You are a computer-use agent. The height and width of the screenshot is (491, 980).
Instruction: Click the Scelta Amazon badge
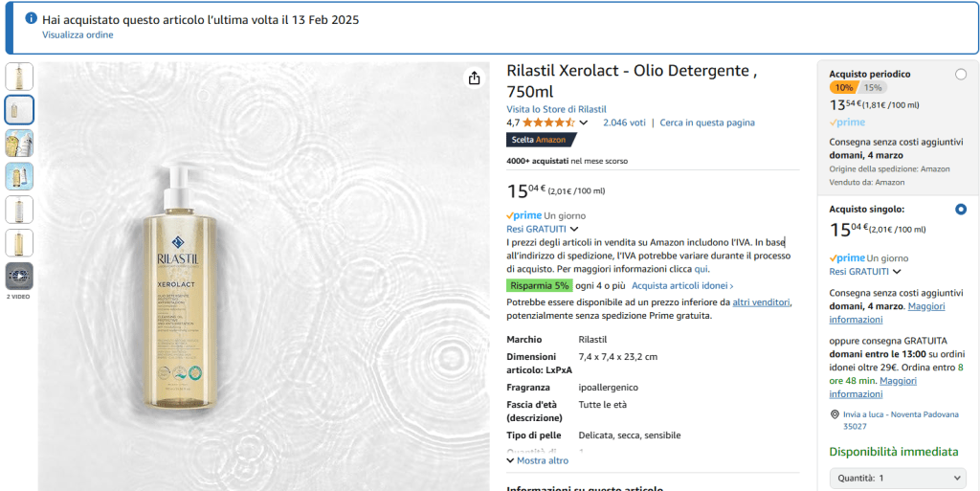point(542,140)
